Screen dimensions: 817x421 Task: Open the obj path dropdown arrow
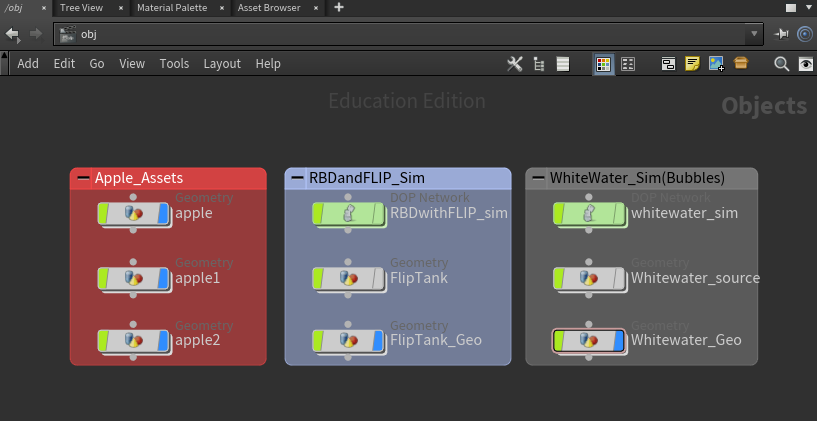click(754, 34)
